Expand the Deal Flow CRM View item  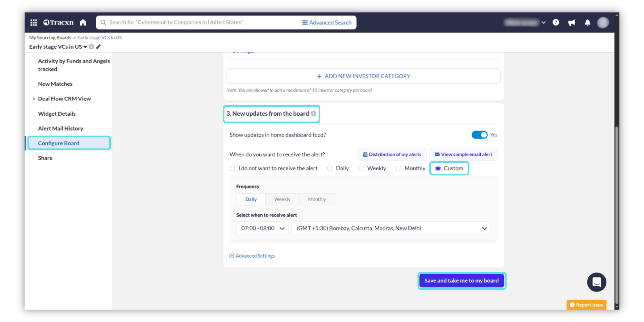coord(34,99)
